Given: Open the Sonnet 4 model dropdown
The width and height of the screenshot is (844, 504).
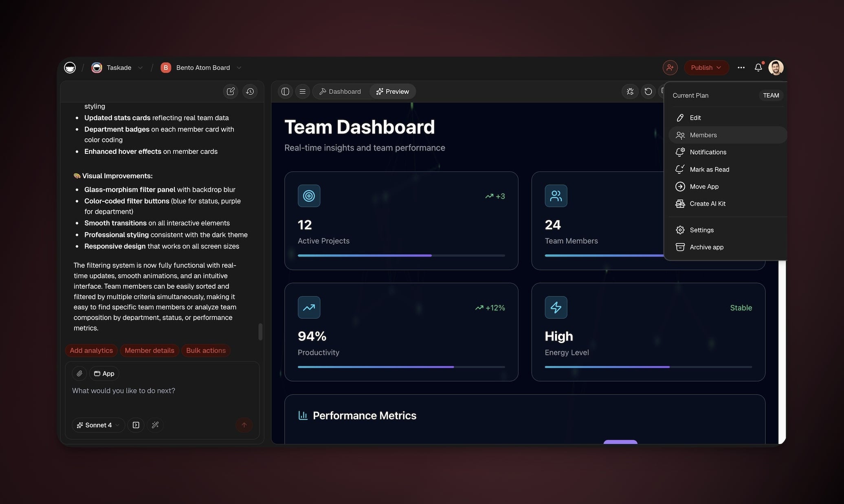Looking at the screenshot, I should (98, 425).
